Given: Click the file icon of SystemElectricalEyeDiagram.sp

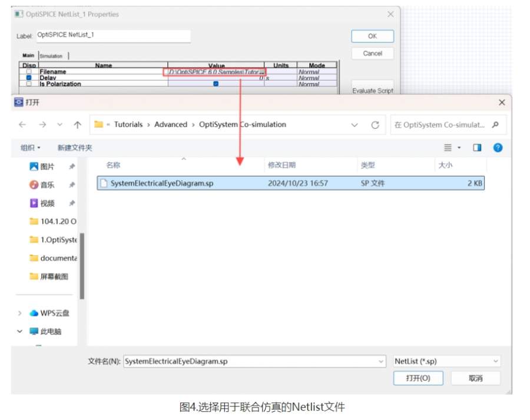Looking at the screenshot, I should [104, 183].
